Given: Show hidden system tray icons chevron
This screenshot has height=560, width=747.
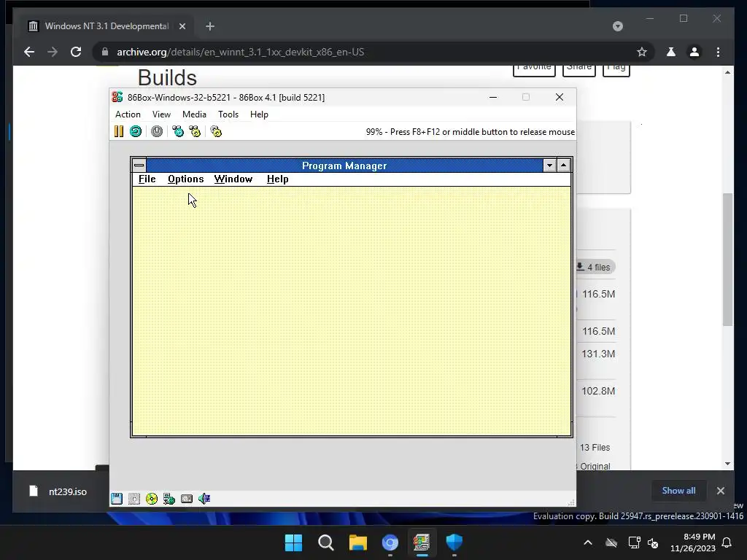Looking at the screenshot, I should (588, 542).
